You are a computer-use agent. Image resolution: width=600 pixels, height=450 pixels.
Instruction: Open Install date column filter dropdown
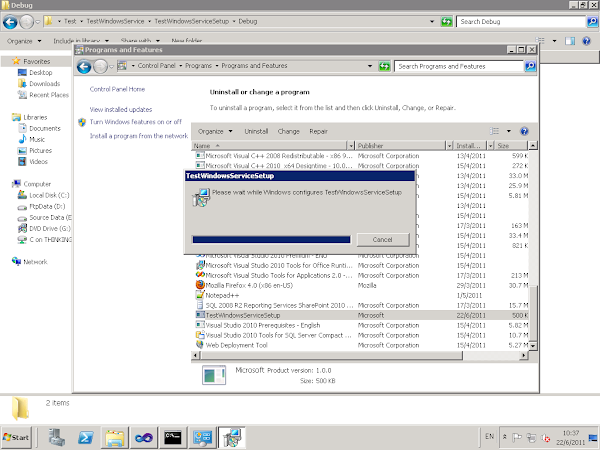click(x=490, y=146)
